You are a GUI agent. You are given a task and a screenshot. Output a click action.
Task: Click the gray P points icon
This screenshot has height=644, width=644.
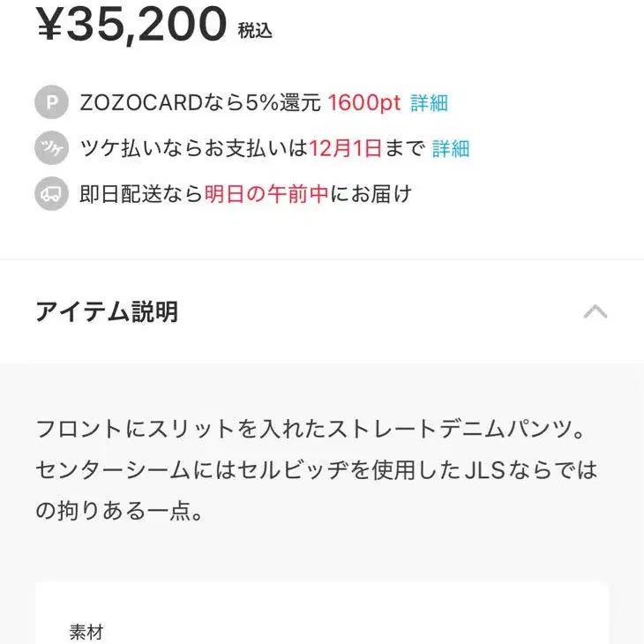coord(51,103)
